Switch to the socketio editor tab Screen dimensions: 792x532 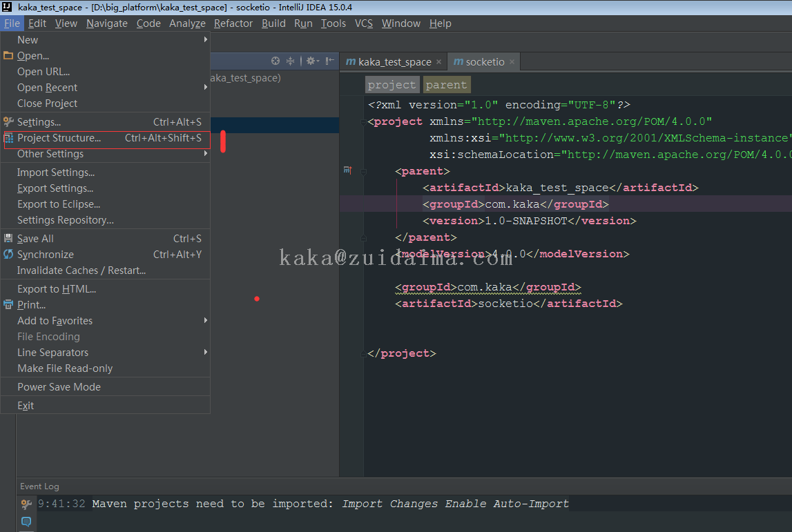click(x=484, y=61)
